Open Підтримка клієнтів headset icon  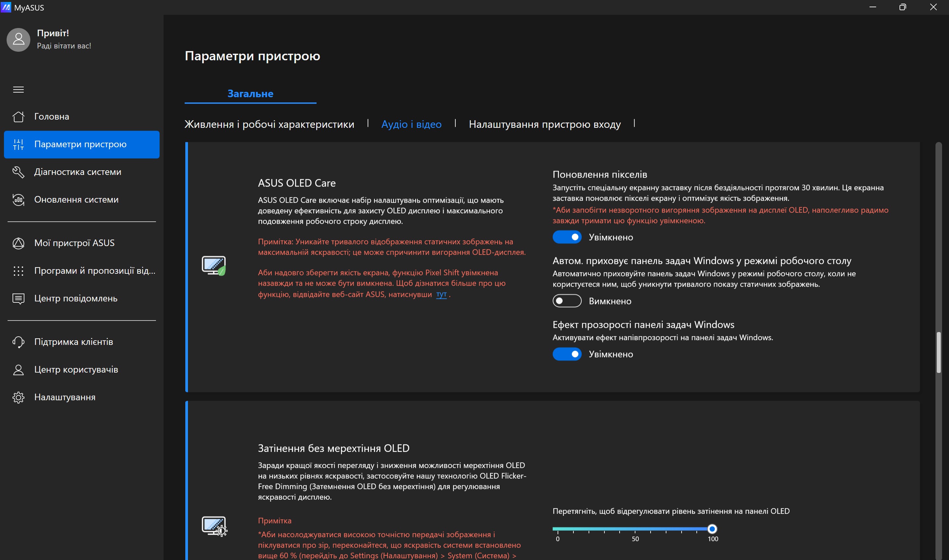[18, 342]
